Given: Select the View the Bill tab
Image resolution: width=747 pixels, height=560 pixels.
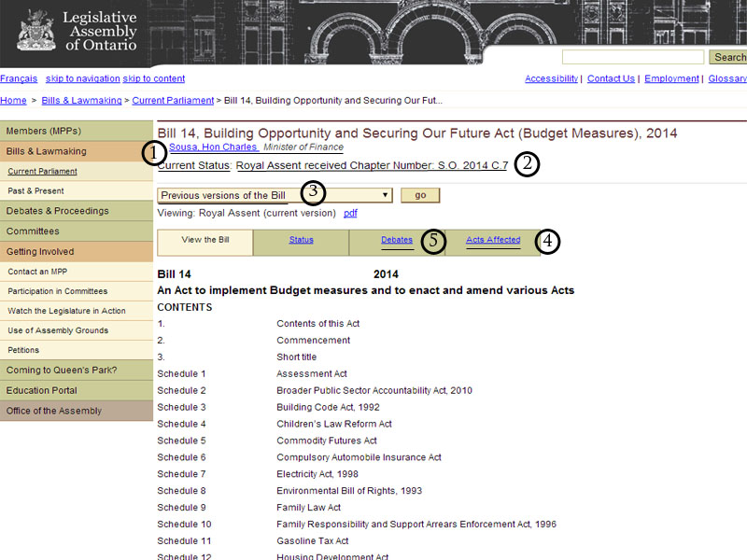Looking at the screenshot, I should [x=205, y=243].
